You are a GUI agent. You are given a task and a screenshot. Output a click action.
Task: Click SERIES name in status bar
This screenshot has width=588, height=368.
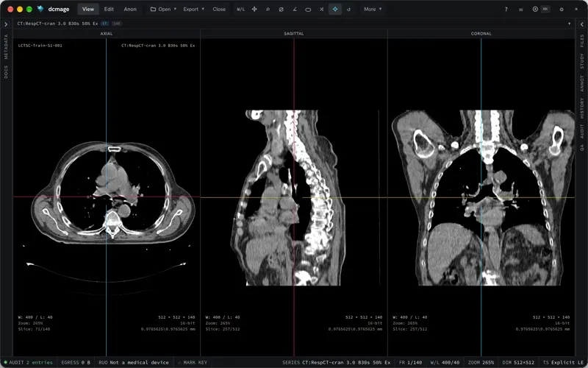pos(336,362)
